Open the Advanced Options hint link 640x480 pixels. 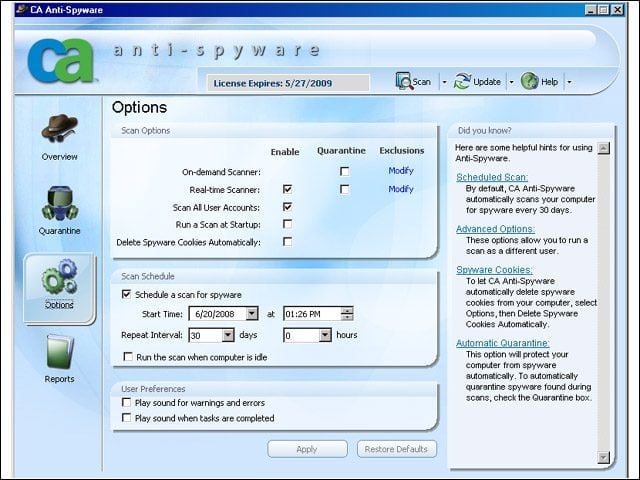[496, 229]
